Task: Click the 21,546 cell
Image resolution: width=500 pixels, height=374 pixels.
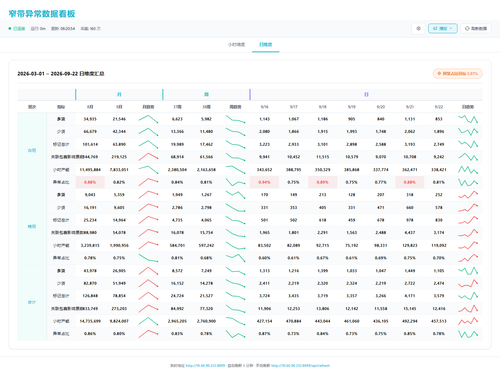Action: click(119, 119)
